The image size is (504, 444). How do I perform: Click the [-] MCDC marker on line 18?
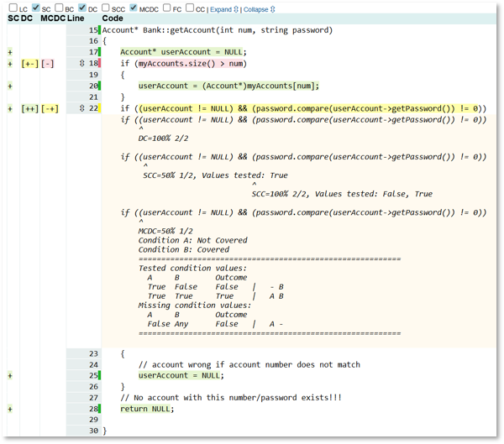point(48,63)
